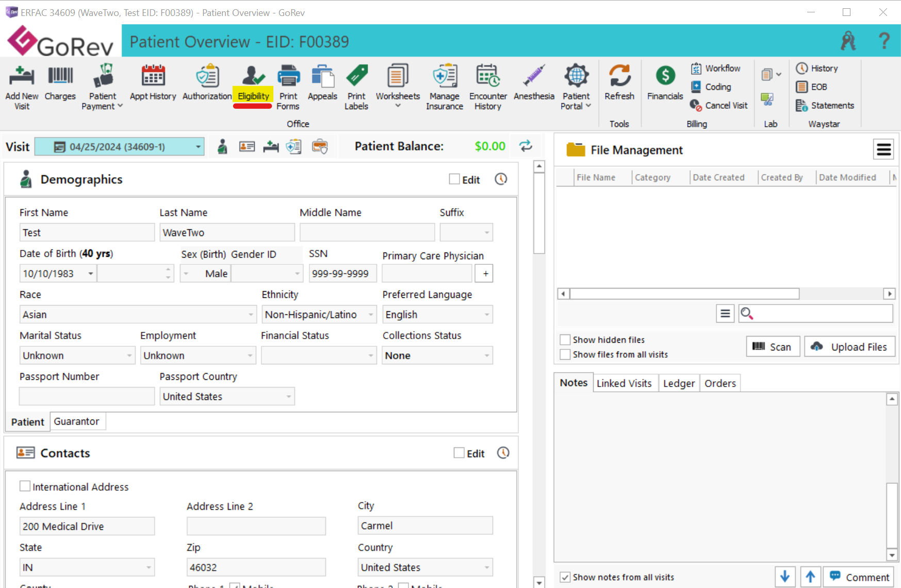Switch to the Ledger tab
Viewport: 901px width, 588px height.
click(x=679, y=383)
